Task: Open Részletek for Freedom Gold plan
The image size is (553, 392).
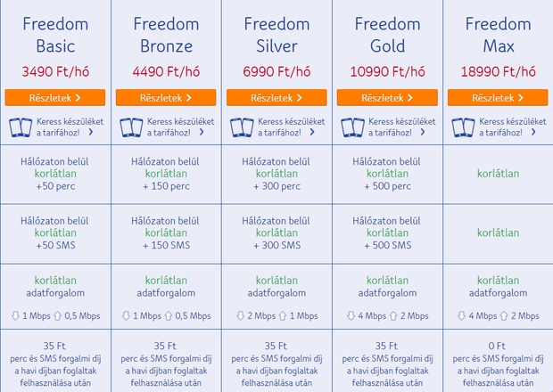Action: pyautogui.click(x=387, y=98)
